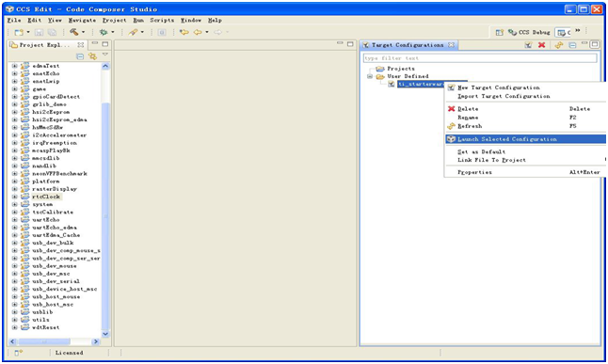Maximize the Target Configurations view
The width and height of the screenshot is (608, 364).
(595, 44)
